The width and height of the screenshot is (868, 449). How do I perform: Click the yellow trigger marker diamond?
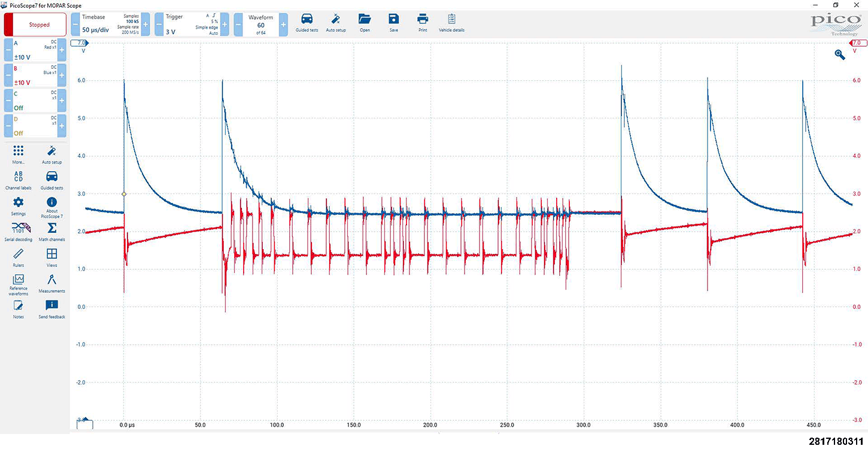124,194
